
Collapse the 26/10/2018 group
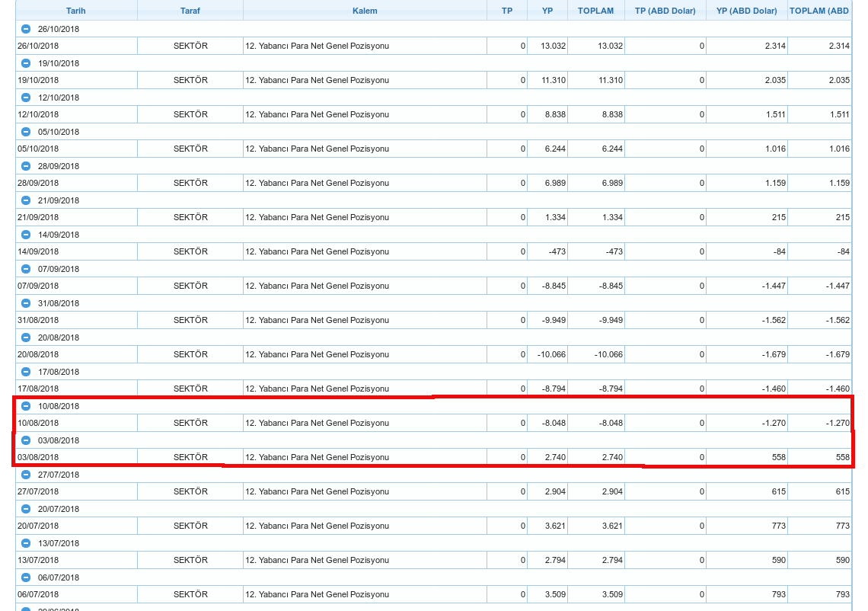point(25,29)
